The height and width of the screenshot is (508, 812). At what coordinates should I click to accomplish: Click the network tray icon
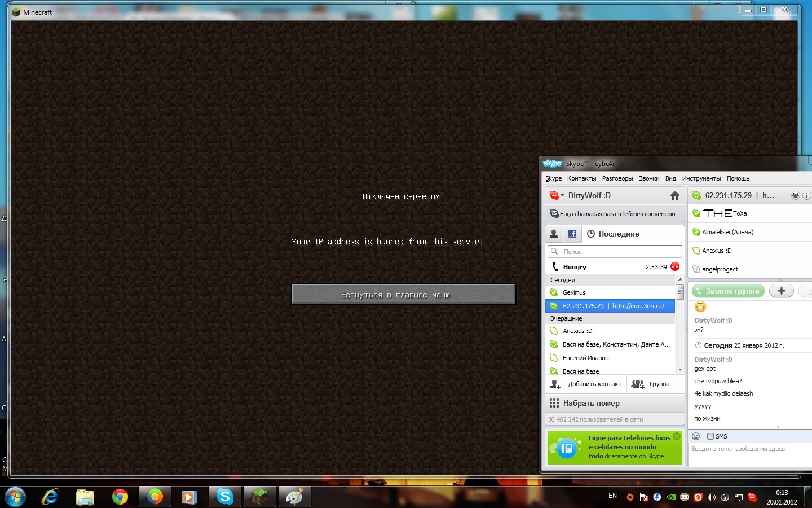739,497
